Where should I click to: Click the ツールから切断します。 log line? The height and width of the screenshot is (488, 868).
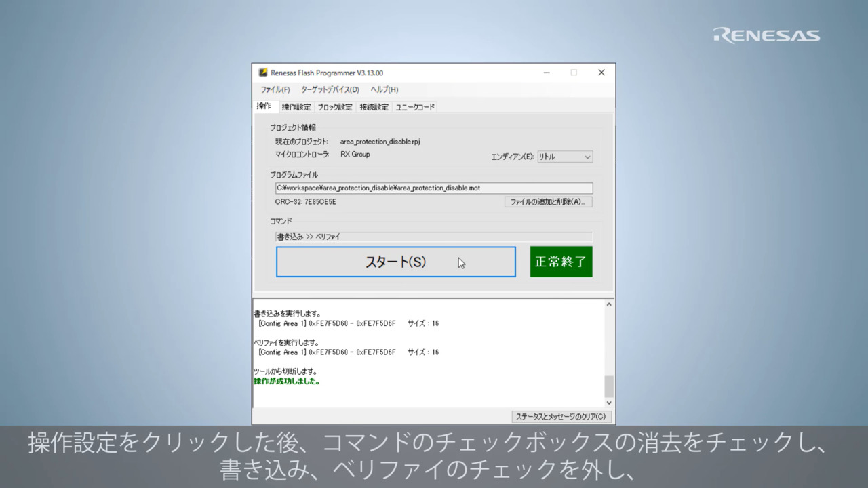coord(285,371)
